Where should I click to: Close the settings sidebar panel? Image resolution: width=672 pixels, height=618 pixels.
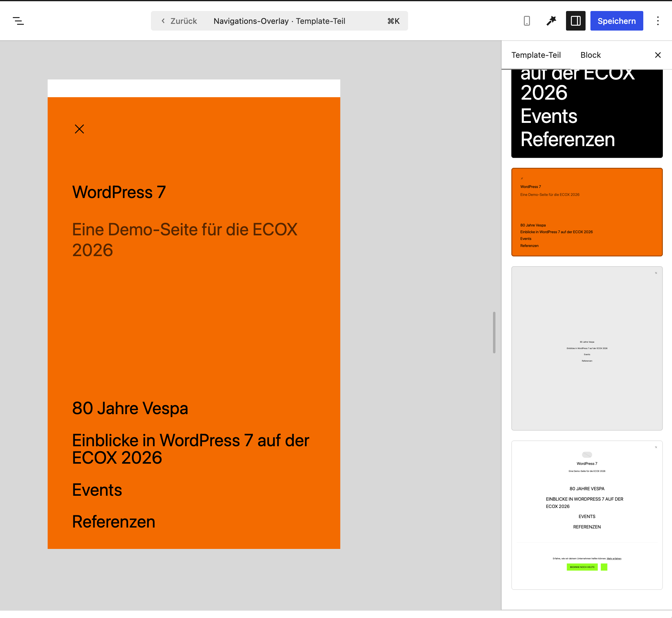click(658, 55)
